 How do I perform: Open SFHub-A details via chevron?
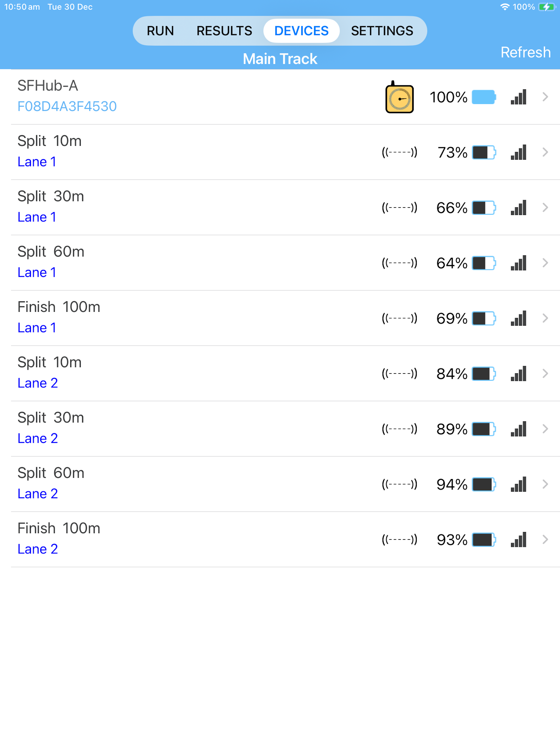tap(545, 97)
